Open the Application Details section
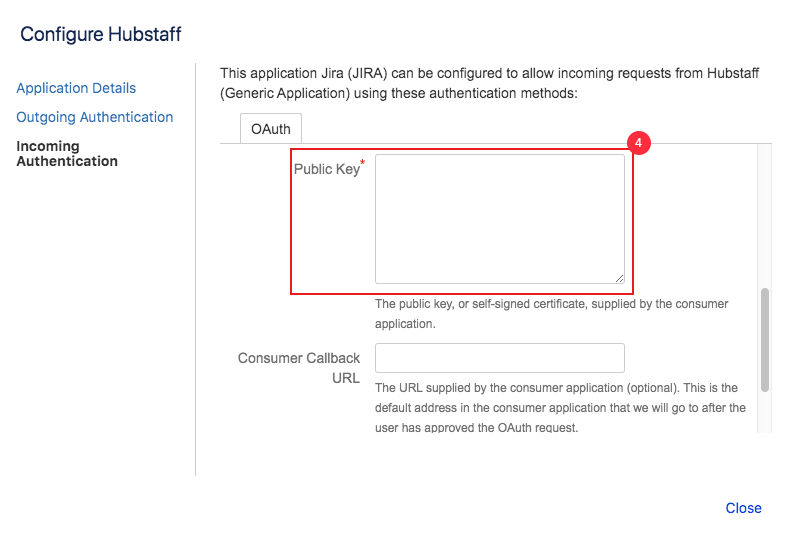This screenshot has width=790, height=534. coord(76,88)
